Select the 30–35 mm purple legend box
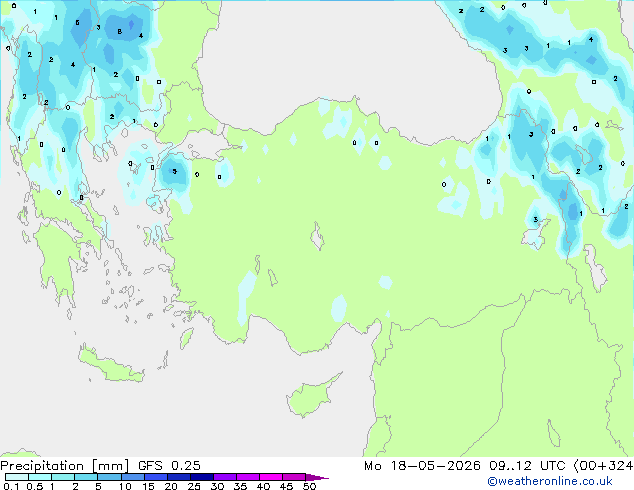Screen dimensions: 634x490 [x=224, y=477]
